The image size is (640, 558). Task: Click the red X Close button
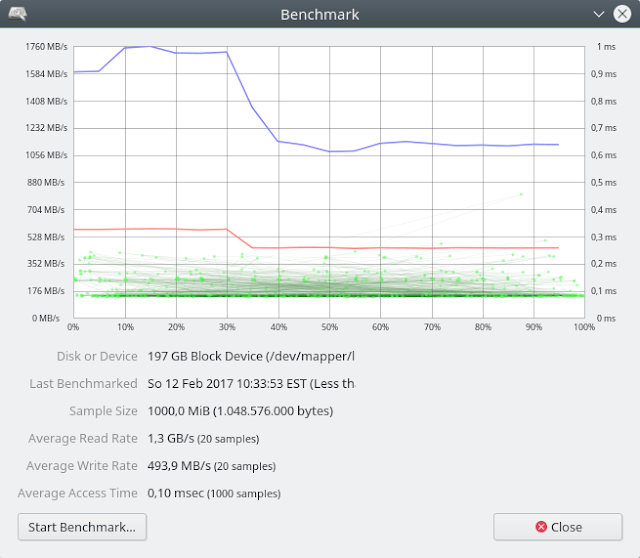(558, 527)
